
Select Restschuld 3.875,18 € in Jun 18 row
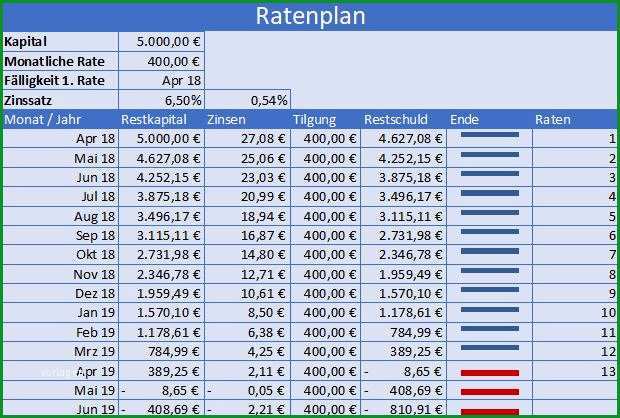(x=404, y=177)
